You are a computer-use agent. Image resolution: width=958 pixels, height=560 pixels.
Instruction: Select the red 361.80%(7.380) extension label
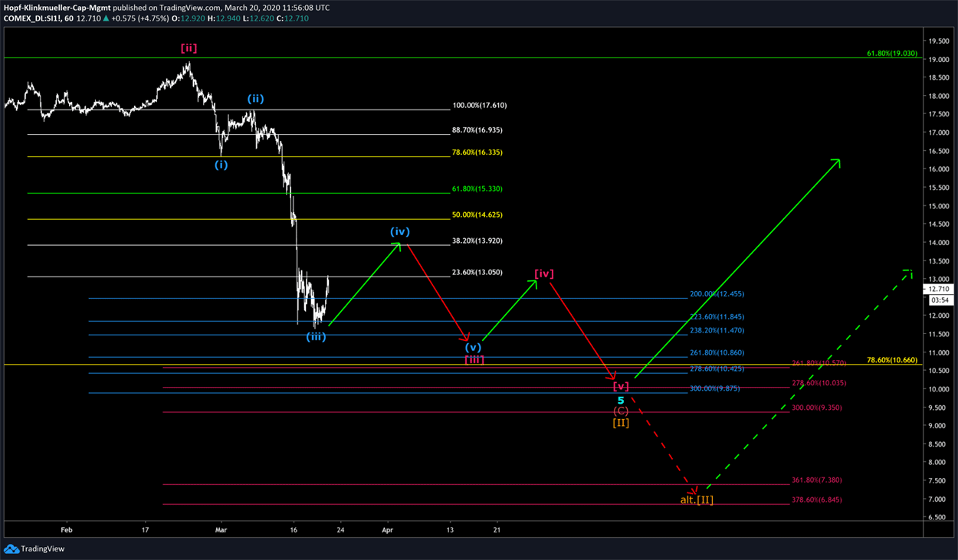tap(816, 480)
